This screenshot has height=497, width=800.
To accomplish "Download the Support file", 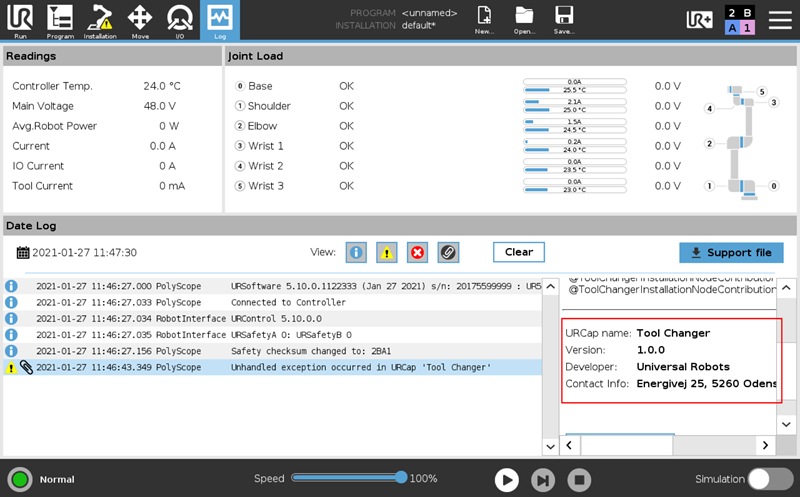I will point(730,252).
